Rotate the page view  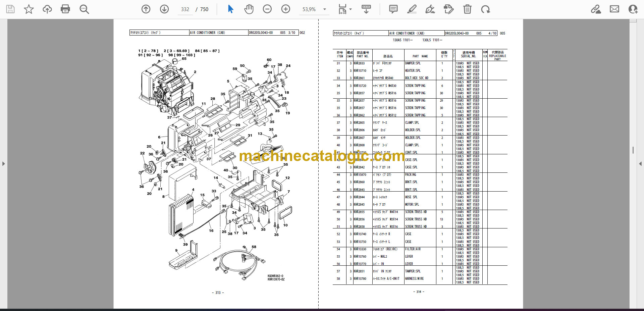coord(485,9)
